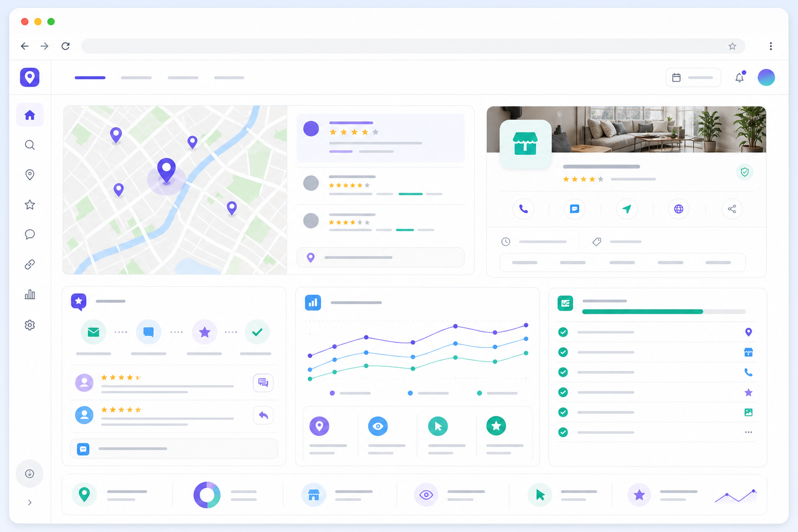798x532 pixels.
Task: Click the green checkmark step icon
Action: (x=257, y=332)
